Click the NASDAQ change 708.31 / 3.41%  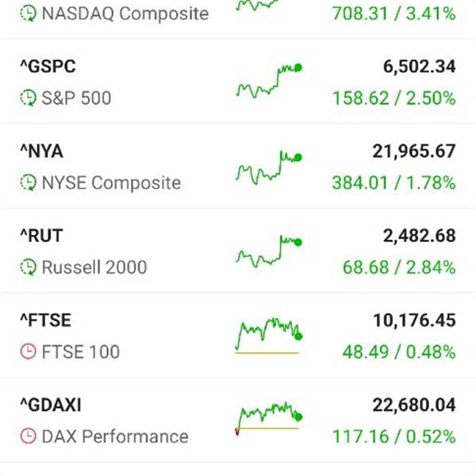tap(393, 13)
